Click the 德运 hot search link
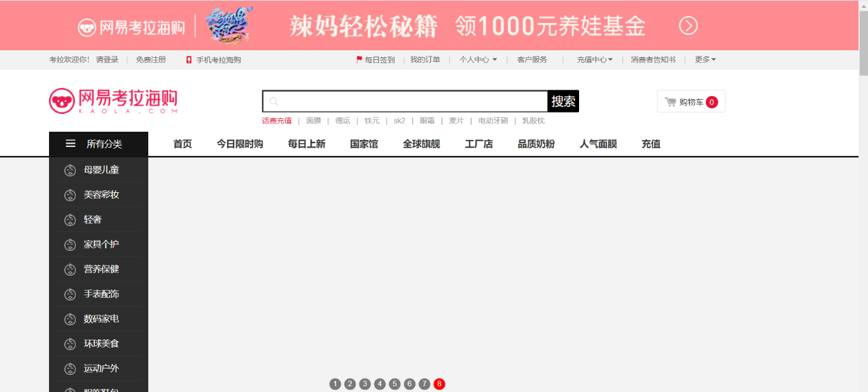868x392 pixels. [x=343, y=120]
